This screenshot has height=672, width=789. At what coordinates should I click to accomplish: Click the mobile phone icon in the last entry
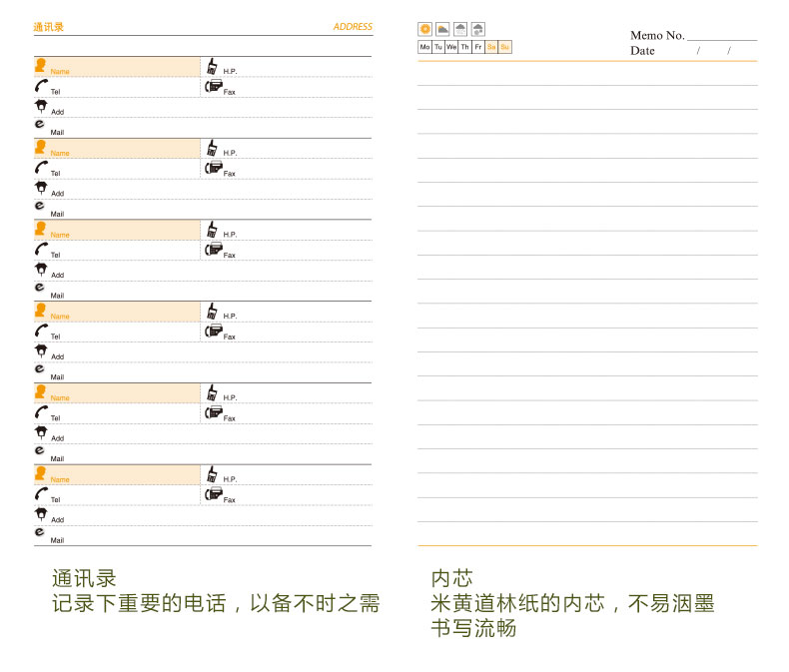click(212, 474)
